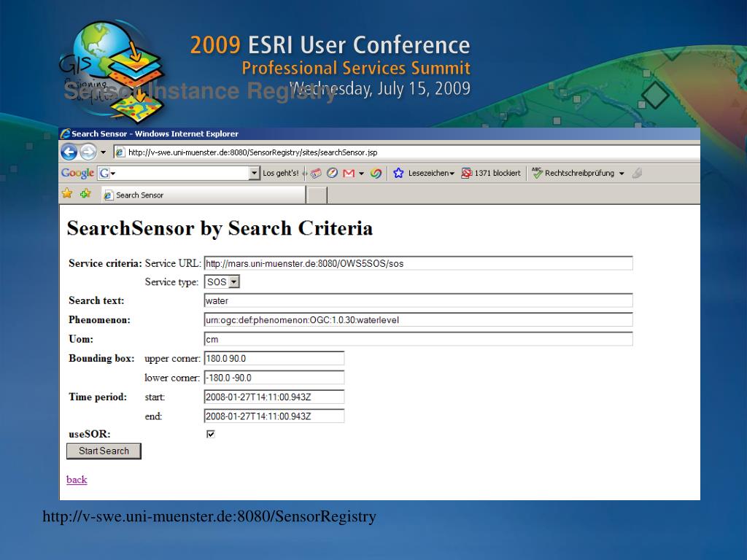747x560 pixels.
Task: Click the Internet Explorer title bar icon
Action: pyautogui.click(x=65, y=134)
